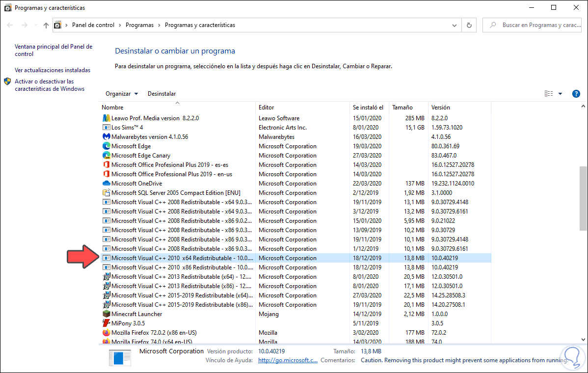Go up one level with up arrow
Viewport: 588px width, 373px height.
[46, 25]
